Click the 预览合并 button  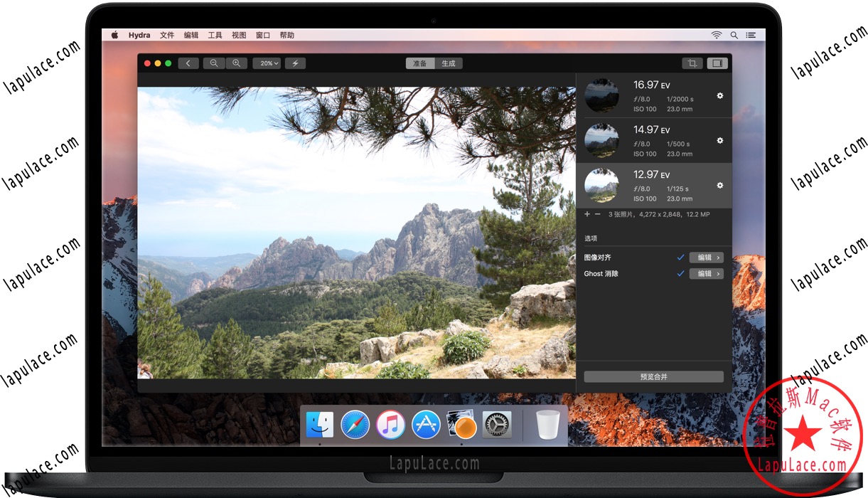(653, 376)
